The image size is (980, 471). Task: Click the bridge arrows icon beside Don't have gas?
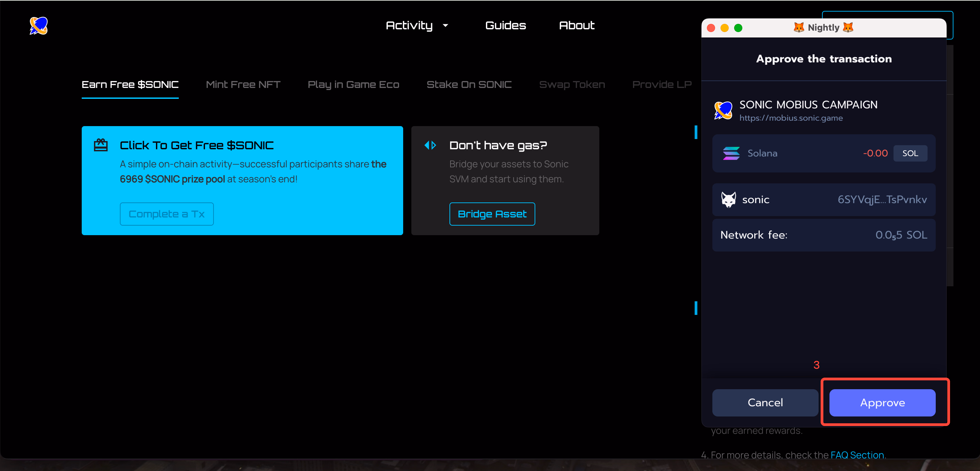tap(430, 145)
